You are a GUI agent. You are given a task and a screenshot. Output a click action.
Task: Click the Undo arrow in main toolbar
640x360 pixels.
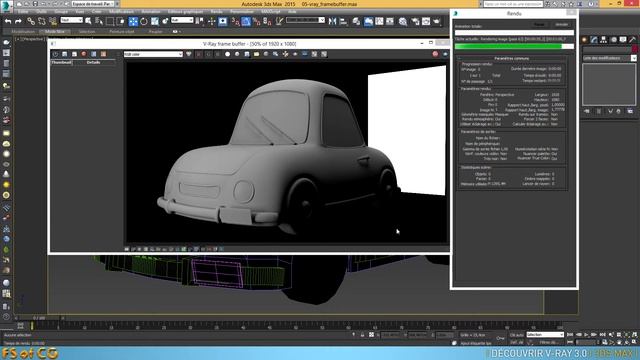pyautogui.click(x=8, y=21)
